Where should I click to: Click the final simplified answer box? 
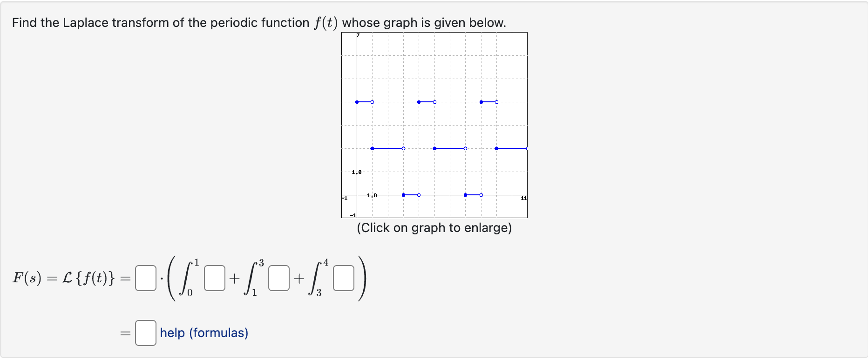pos(145,332)
